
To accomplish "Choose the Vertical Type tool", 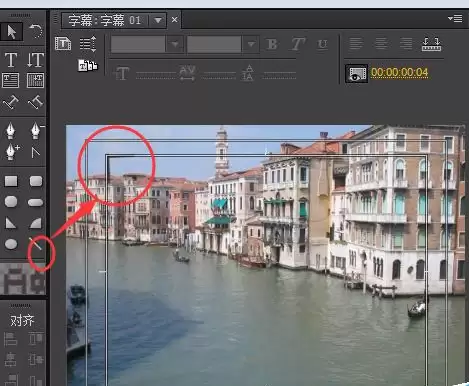I will point(35,60).
